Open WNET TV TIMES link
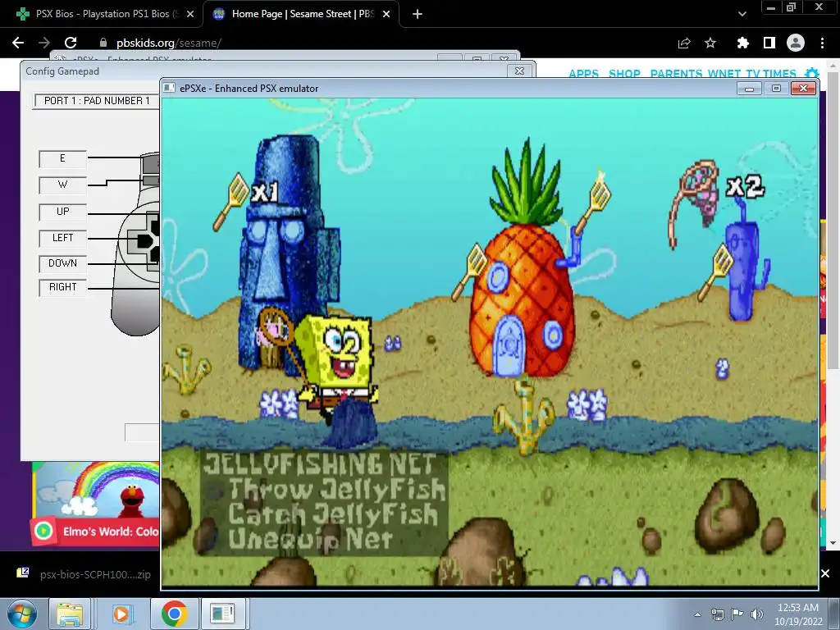 click(x=751, y=73)
